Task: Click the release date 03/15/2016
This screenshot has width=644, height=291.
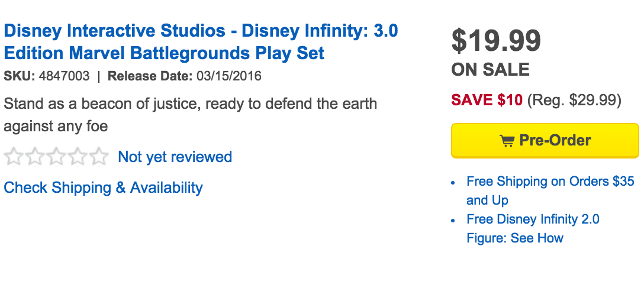Action: 228,76
